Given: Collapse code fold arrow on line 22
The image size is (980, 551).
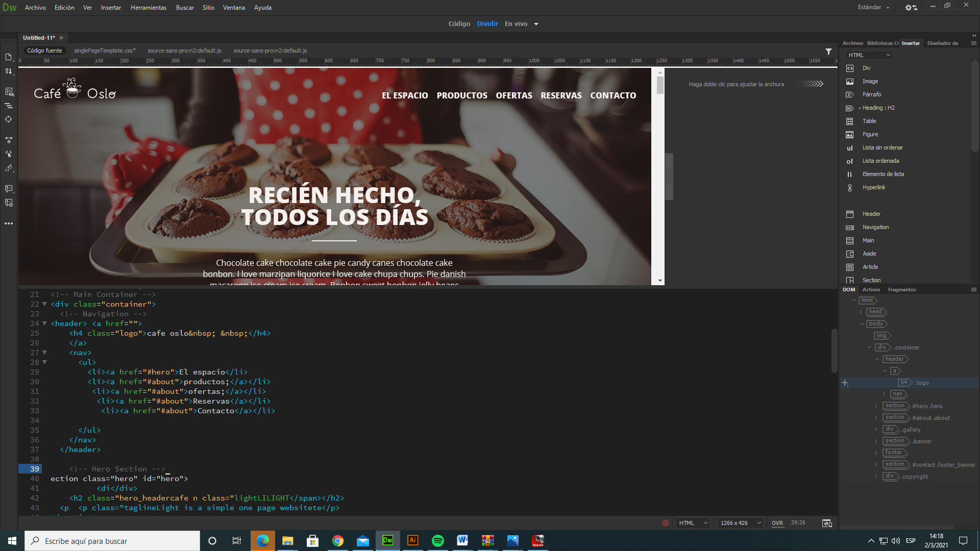Looking at the screenshot, I should 44,304.
